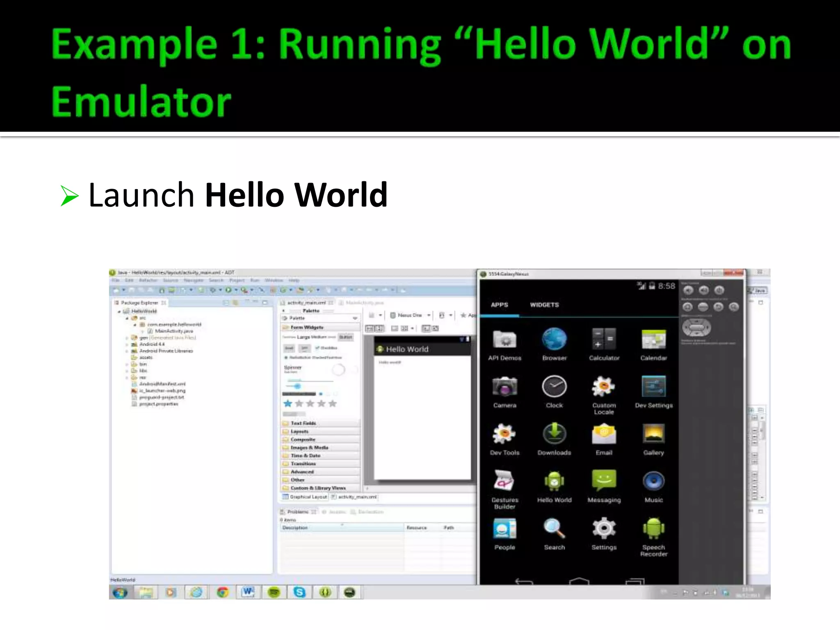Open Run button dropdown arrow in toolbar
Screen dimensions: 840x630
tap(235, 290)
